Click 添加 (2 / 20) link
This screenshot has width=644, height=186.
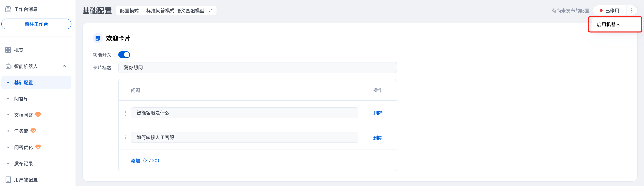[x=145, y=161]
